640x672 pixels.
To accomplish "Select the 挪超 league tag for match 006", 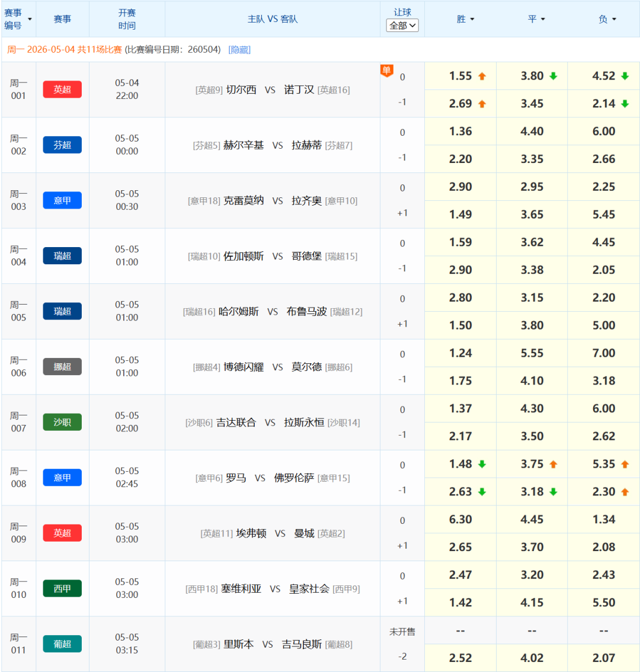I will pyautogui.click(x=62, y=366).
